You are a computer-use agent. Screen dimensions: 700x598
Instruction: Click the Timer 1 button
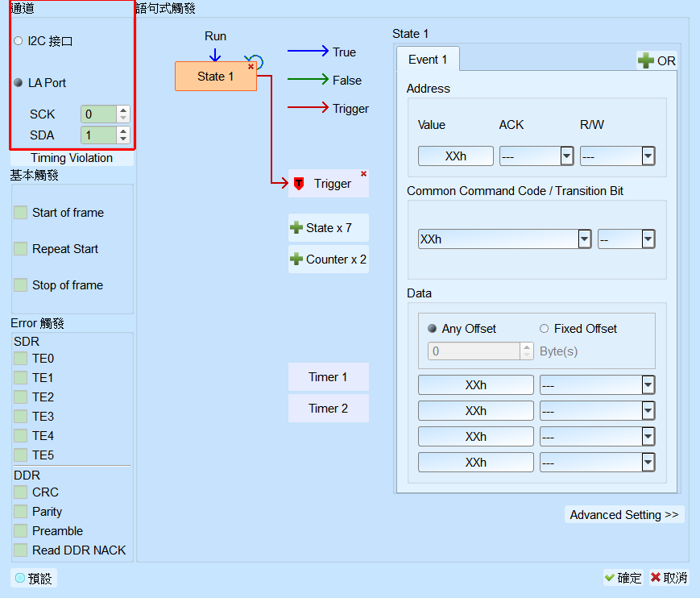pyautogui.click(x=329, y=377)
